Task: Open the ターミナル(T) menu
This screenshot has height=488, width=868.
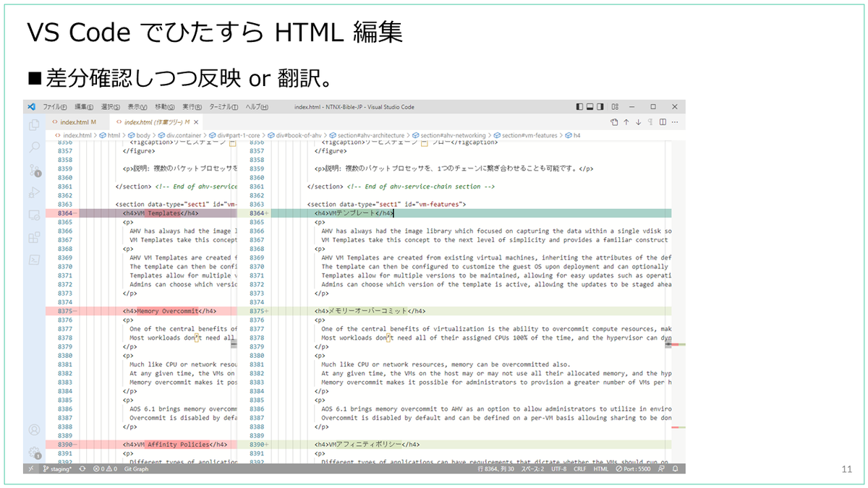Action: (224, 107)
